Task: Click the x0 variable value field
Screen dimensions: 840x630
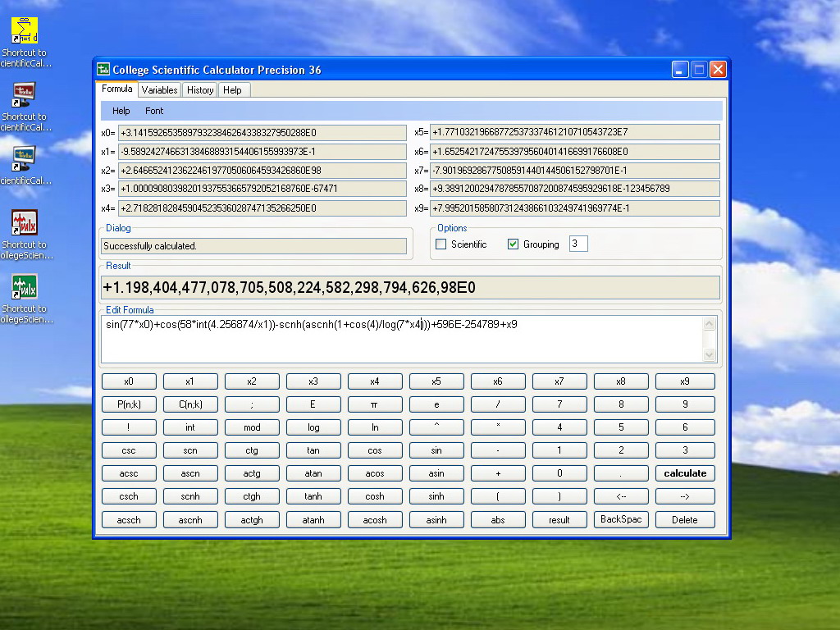Action: pos(262,133)
